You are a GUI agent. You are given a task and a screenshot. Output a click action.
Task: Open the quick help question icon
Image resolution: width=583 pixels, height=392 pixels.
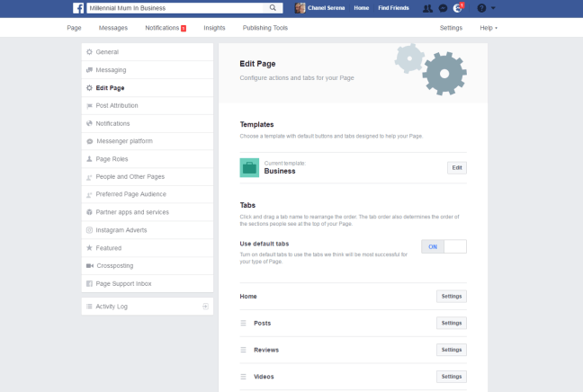coord(481,8)
